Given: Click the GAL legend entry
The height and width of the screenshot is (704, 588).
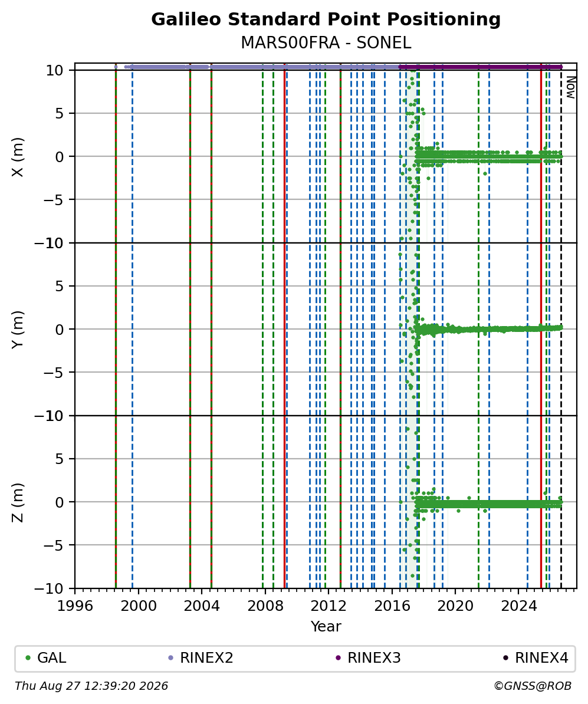Looking at the screenshot, I should pyautogui.click(x=45, y=658).
